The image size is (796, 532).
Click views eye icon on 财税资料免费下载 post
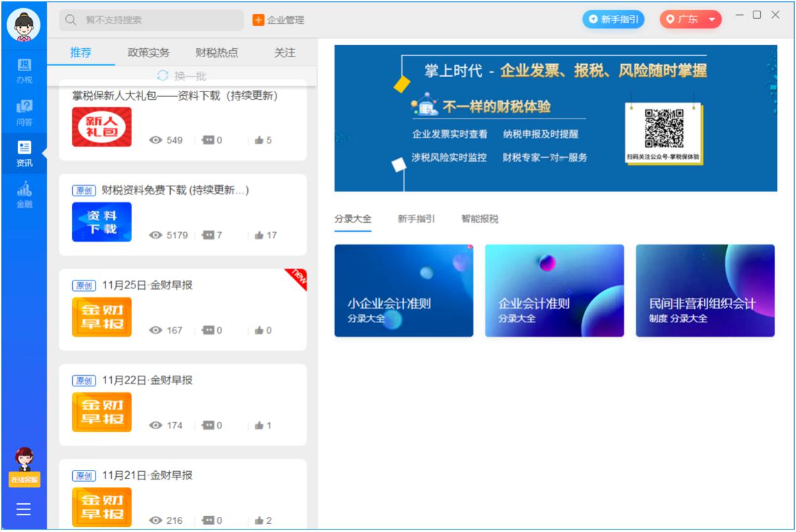tap(156, 235)
